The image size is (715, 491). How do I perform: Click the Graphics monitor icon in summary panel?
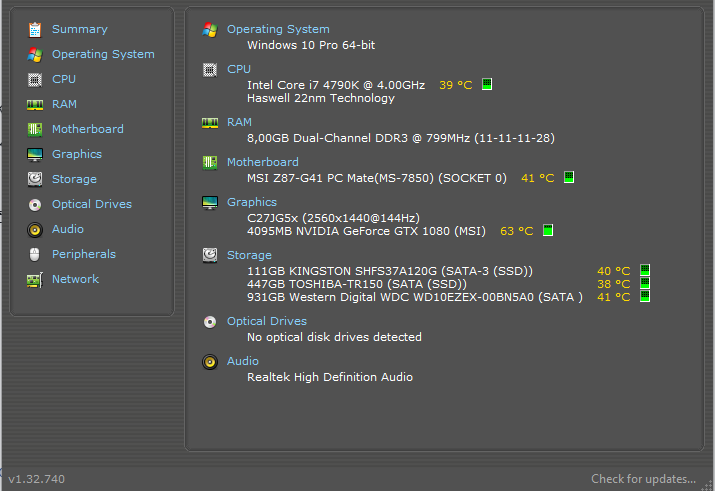click(210, 203)
